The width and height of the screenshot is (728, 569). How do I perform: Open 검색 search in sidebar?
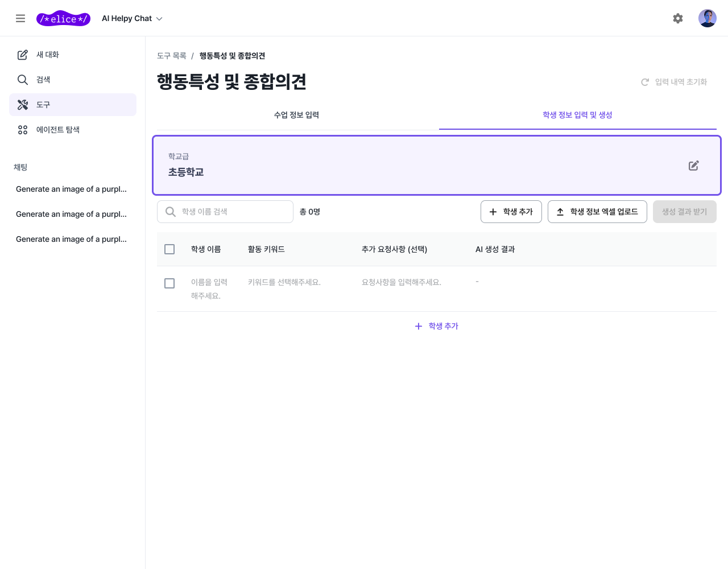pyautogui.click(x=43, y=80)
